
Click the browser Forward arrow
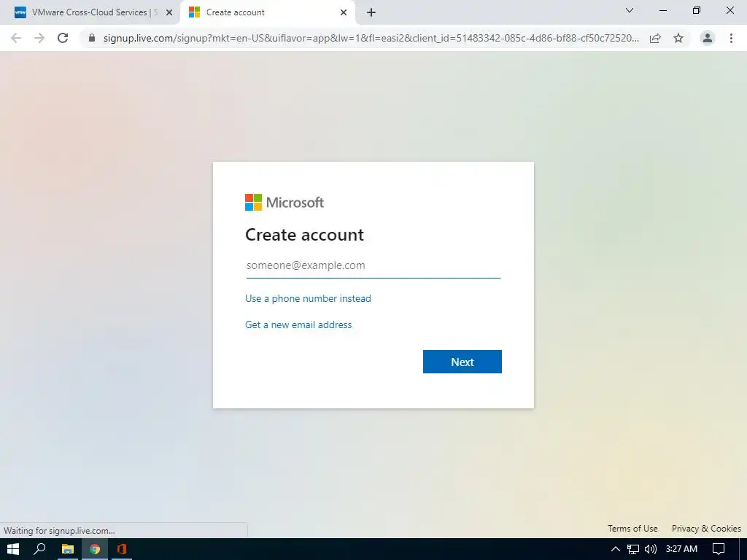39,38
